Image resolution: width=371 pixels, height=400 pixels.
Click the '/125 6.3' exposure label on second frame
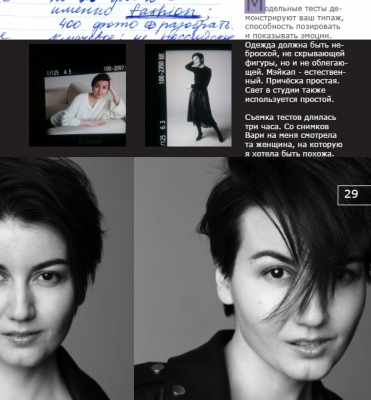162,134
